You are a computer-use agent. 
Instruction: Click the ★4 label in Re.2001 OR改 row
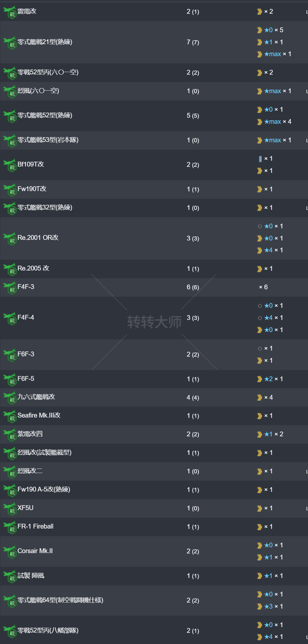point(269,250)
